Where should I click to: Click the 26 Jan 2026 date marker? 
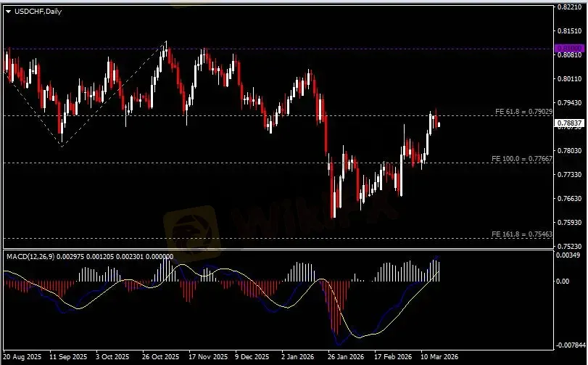click(x=345, y=357)
